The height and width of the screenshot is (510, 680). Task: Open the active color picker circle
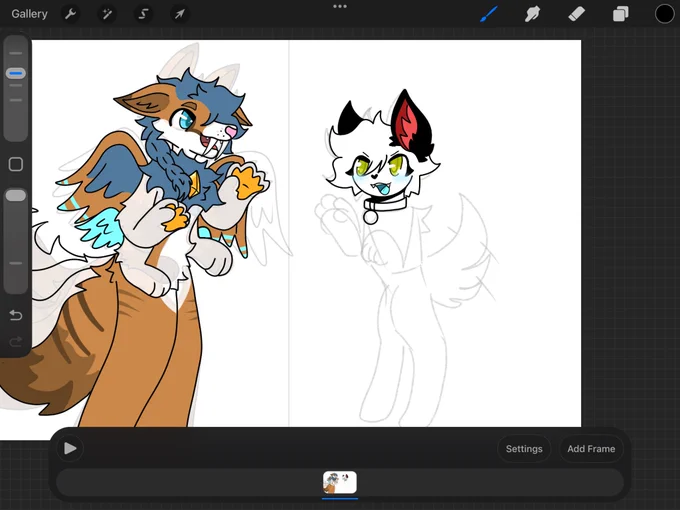(664, 14)
